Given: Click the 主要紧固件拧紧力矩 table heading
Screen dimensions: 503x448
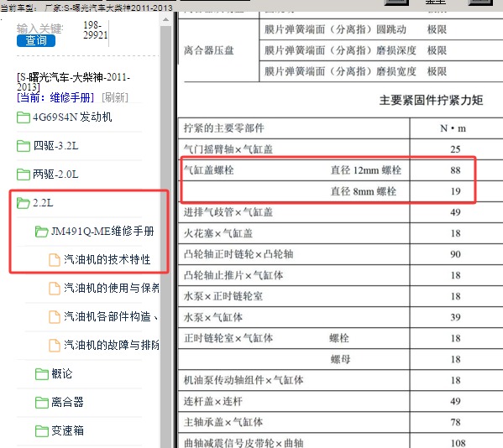Looking at the screenshot, I should point(431,101).
